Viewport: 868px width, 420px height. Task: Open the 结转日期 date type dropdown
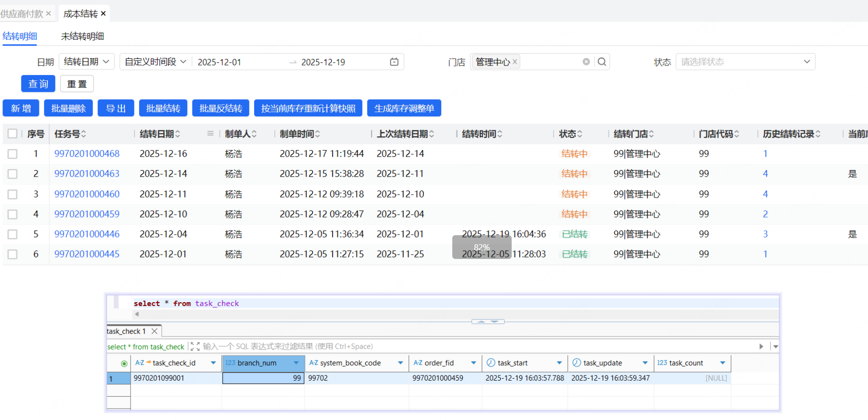[x=86, y=62]
